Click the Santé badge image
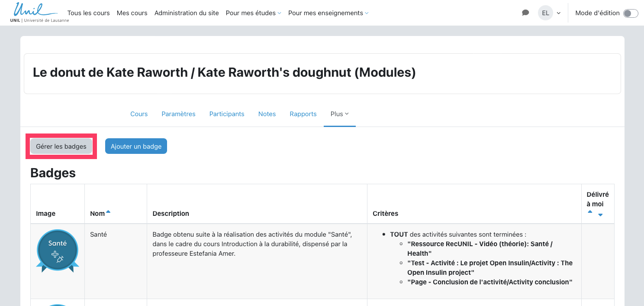Screen dimensions: 644x306 point(58,251)
